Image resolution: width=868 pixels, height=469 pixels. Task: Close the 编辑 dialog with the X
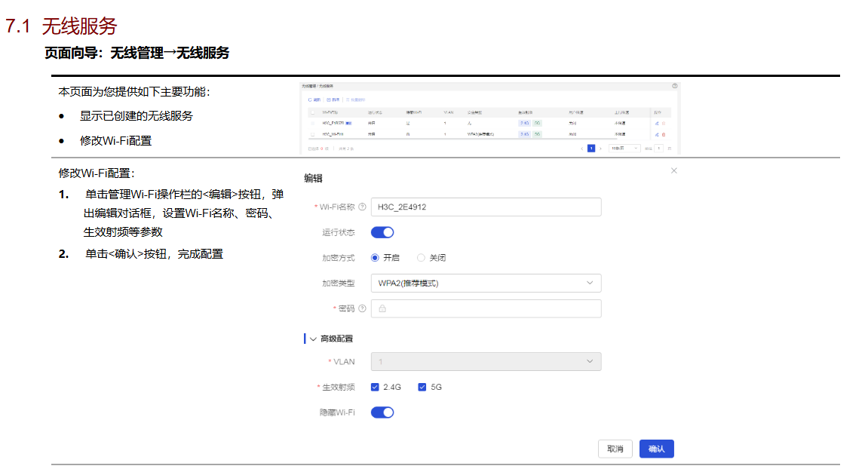pos(673,171)
